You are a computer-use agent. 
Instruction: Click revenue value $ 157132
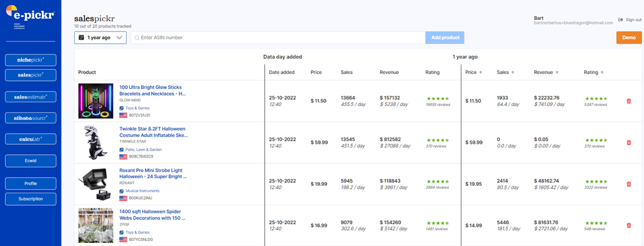pyautogui.click(x=390, y=98)
